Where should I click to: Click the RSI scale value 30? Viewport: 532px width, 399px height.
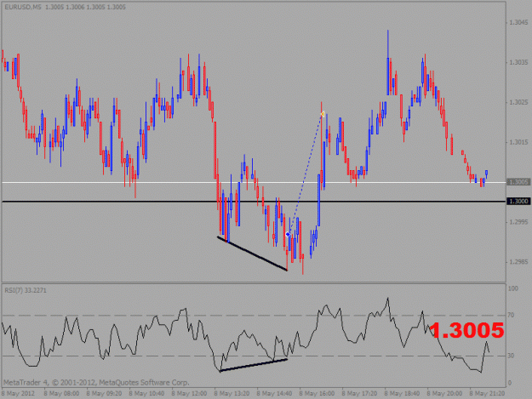(511, 356)
